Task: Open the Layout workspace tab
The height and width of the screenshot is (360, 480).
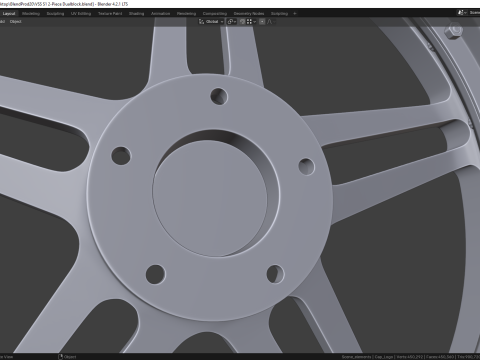Action: [x=9, y=14]
